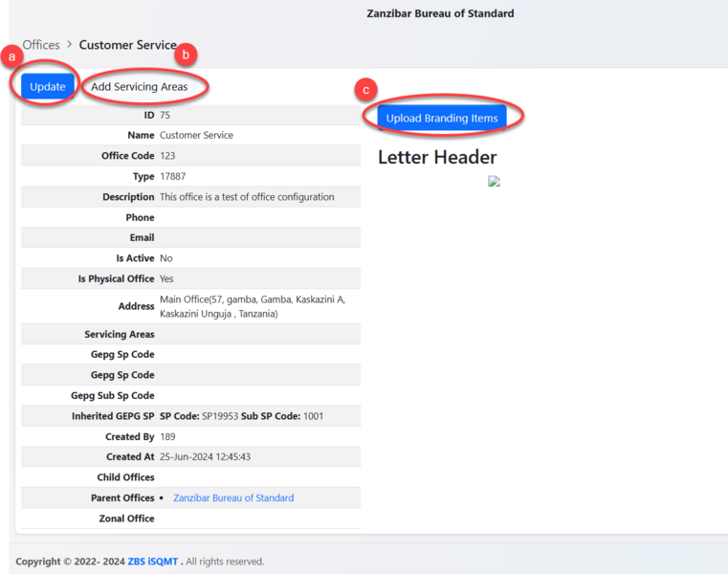Click the Is Active value No
The image size is (728, 574).
(x=166, y=258)
